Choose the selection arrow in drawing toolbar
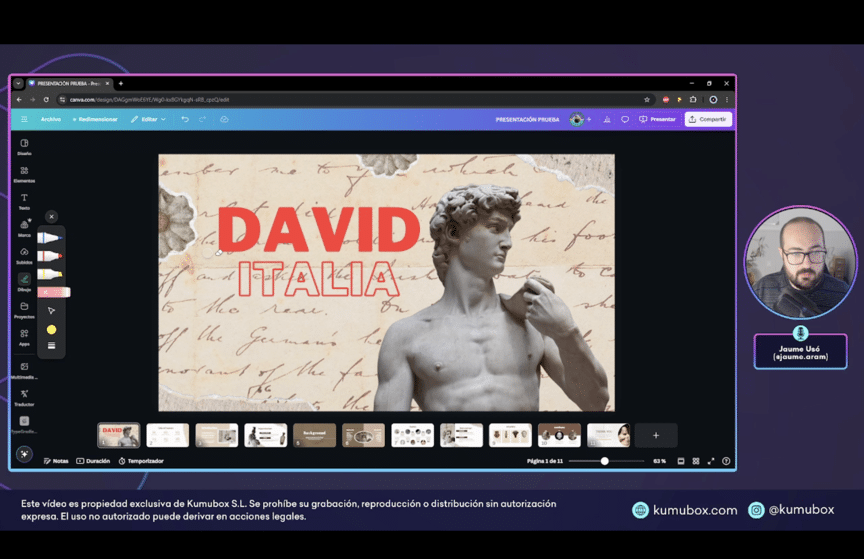This screenshot has width=864, height=559. (x=51, y=311)
